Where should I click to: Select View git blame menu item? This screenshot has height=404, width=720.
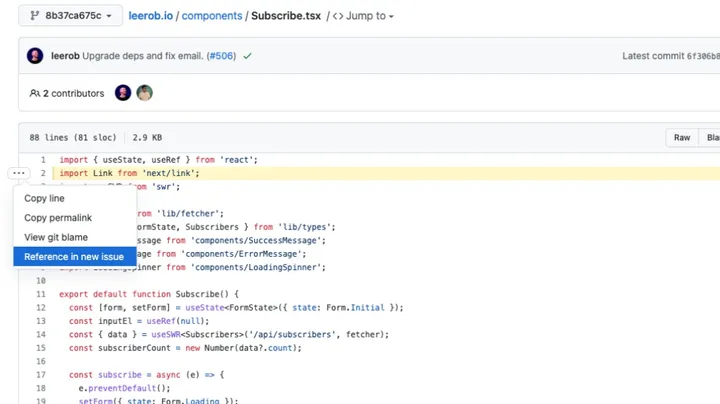tap(56, 237)
